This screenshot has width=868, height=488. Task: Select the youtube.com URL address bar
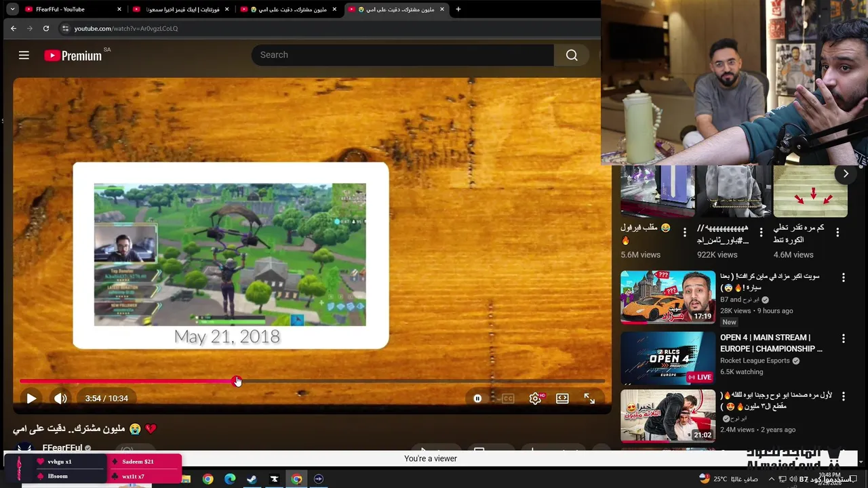(126, 28)
